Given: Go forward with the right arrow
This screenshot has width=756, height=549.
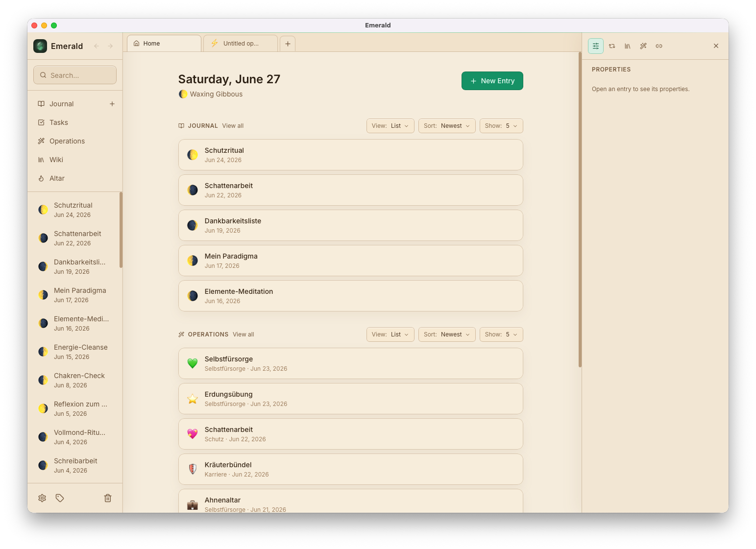Looking at the screenshot, I should click(110, 46).
